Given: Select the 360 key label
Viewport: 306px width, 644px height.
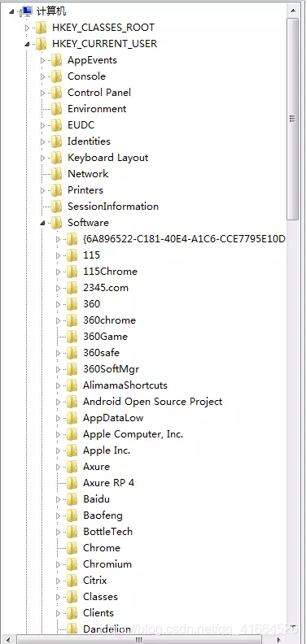Looking at the screenshot, I should click(x=91, y=304).
